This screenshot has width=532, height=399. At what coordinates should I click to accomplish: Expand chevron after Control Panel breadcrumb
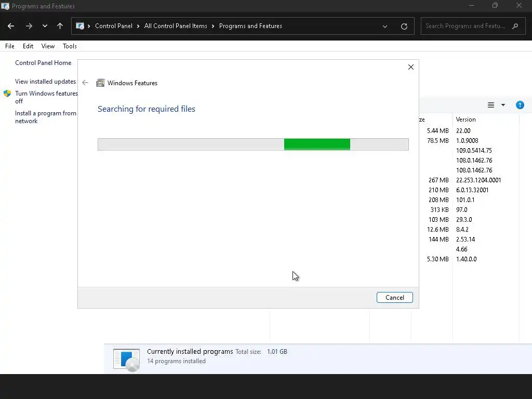tap(138, 26)
